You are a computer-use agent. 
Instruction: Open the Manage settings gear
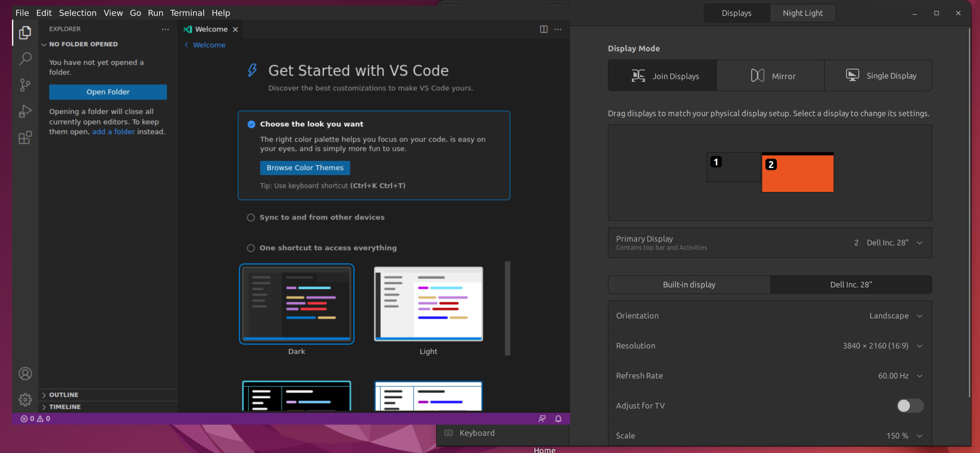click(x=25, y=399)
